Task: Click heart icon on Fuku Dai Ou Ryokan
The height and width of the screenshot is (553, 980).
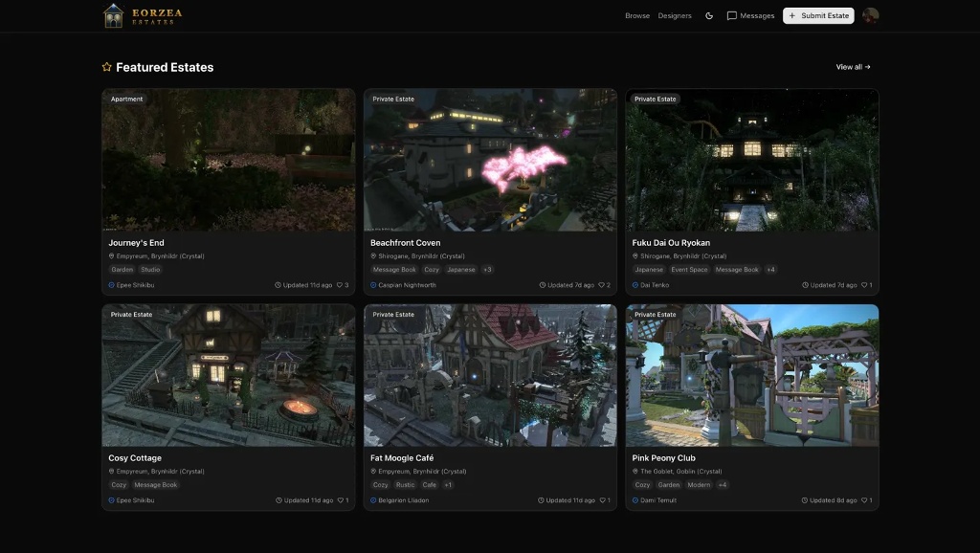Action: 863,285
